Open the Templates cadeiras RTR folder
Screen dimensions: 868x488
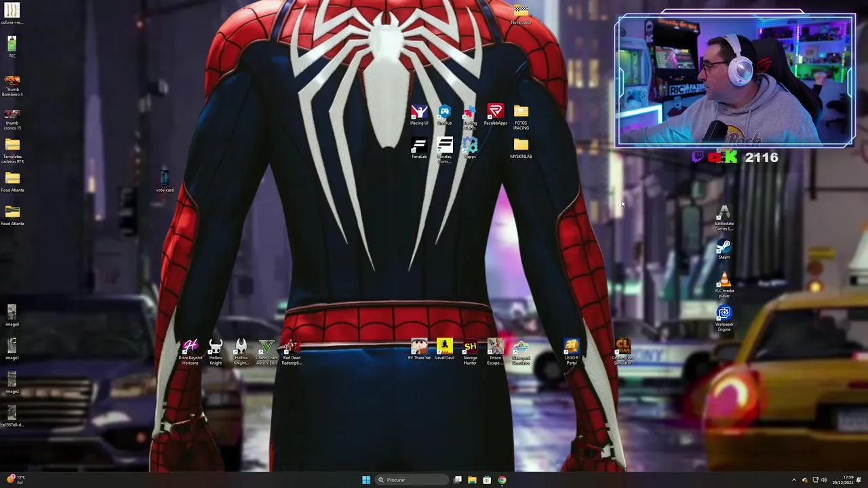point(12,150)
